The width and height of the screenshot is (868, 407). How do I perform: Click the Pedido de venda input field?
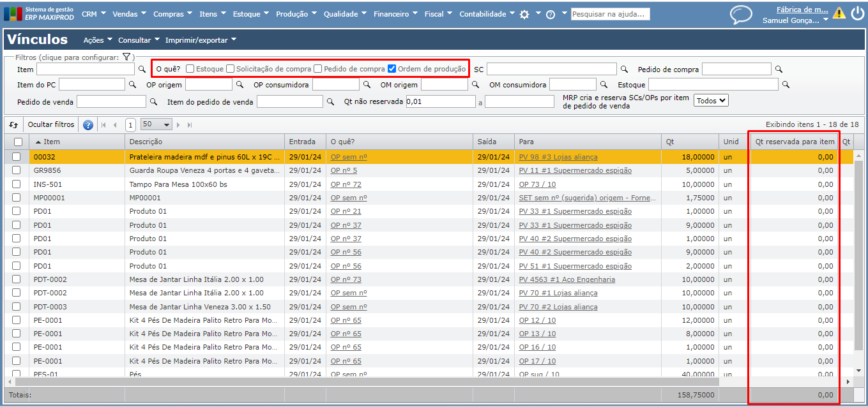111,101
